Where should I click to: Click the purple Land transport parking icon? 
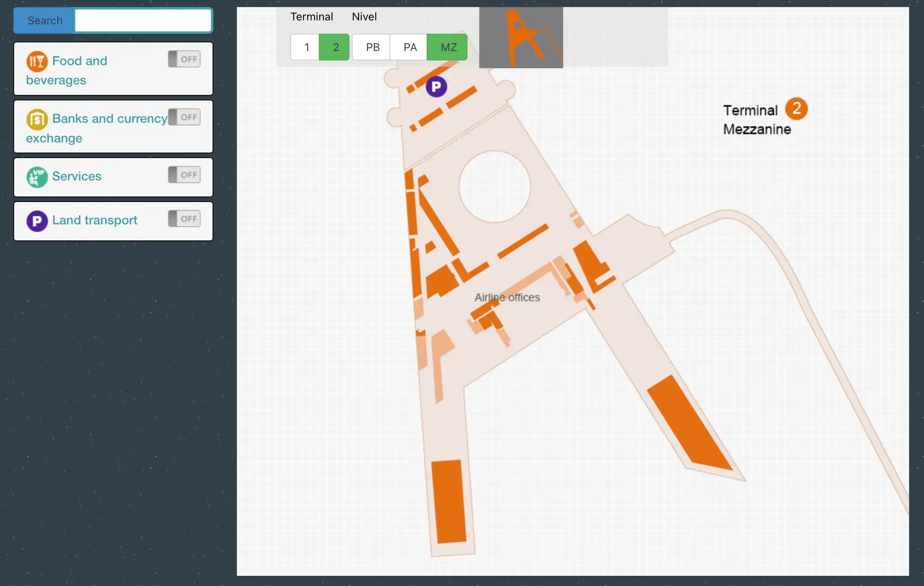point(37,221)
